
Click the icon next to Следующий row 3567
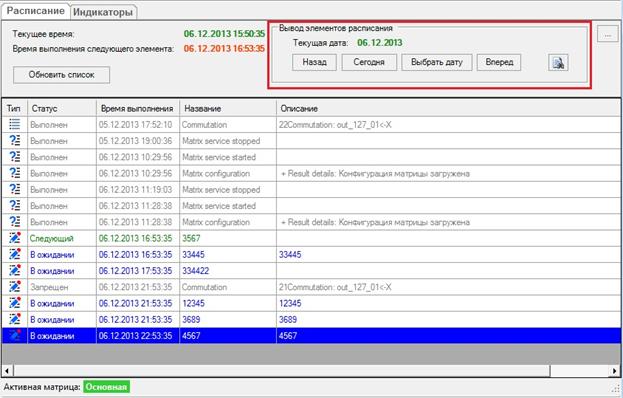click(15, 238)
